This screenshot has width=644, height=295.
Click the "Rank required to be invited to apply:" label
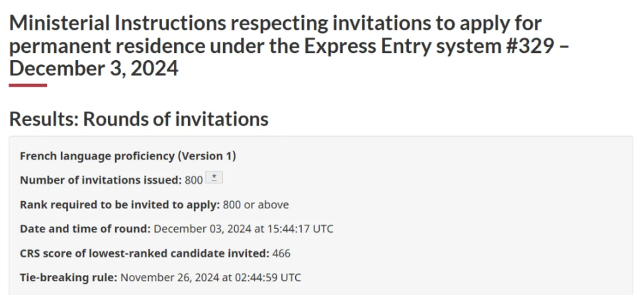click(120, 204)
